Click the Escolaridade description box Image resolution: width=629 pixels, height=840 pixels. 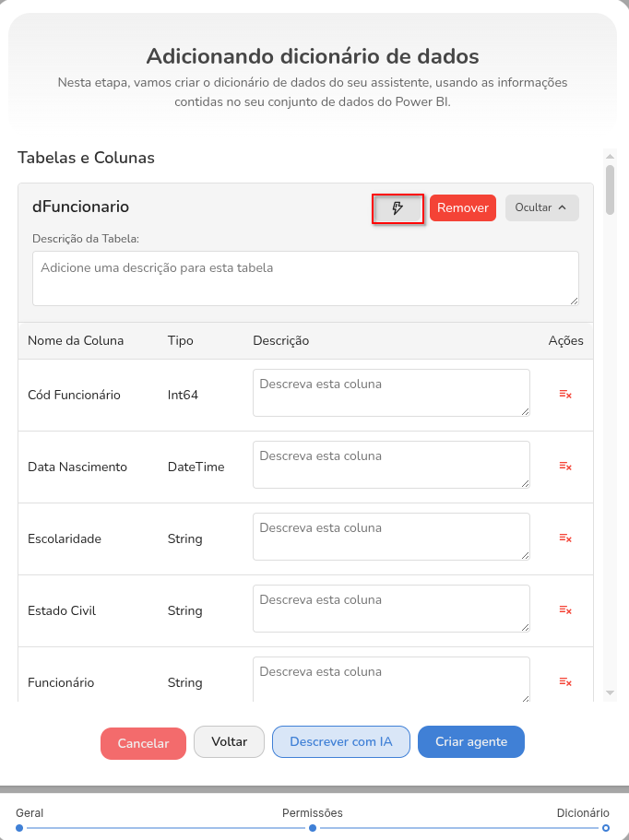tap(391, 537)
